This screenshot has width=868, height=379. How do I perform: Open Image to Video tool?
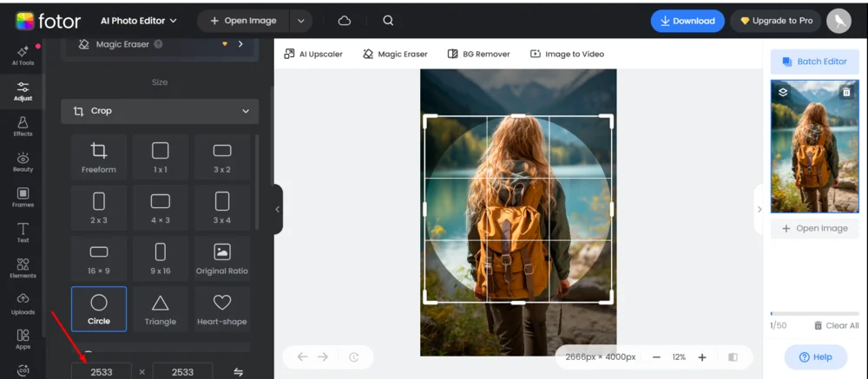(x=567, y=54)
